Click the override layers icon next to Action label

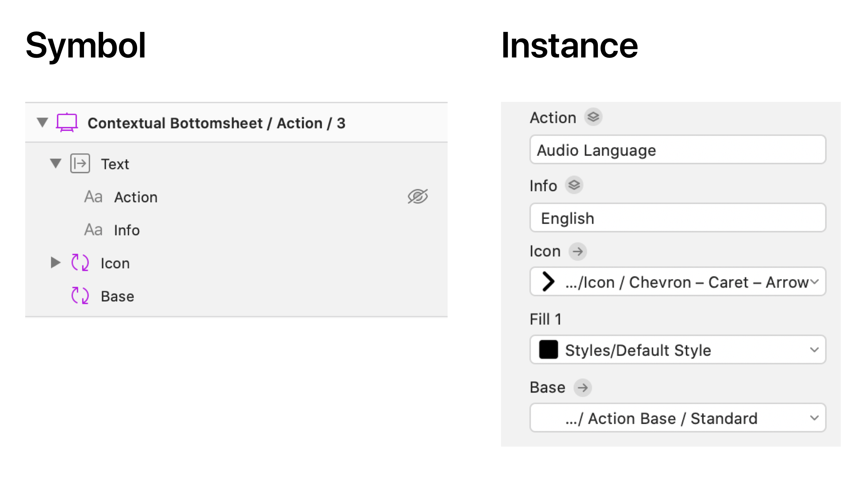tap(593, 117)
